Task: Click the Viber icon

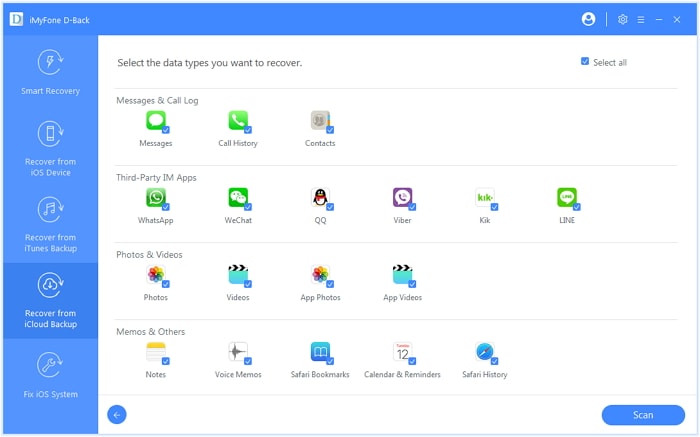Action: pyautogui.click(x=403, y=197)
